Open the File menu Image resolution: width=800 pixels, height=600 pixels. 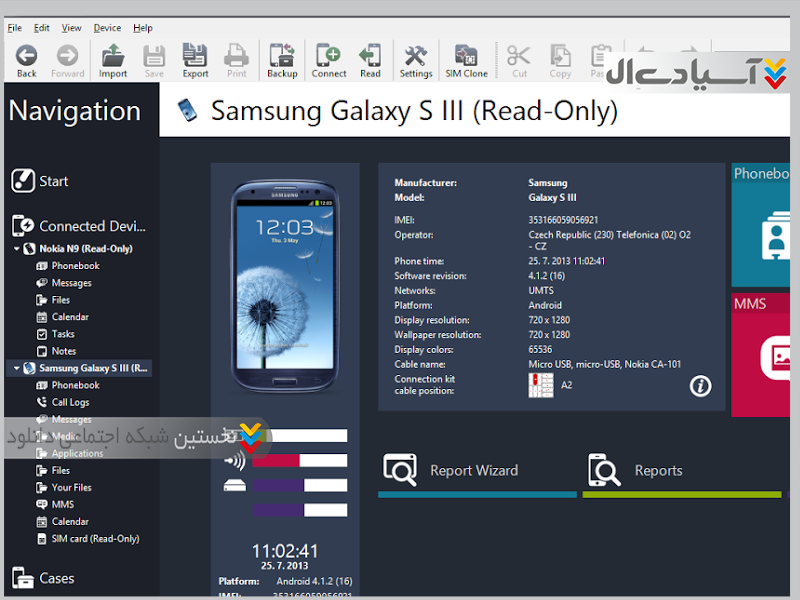[14, 28]
